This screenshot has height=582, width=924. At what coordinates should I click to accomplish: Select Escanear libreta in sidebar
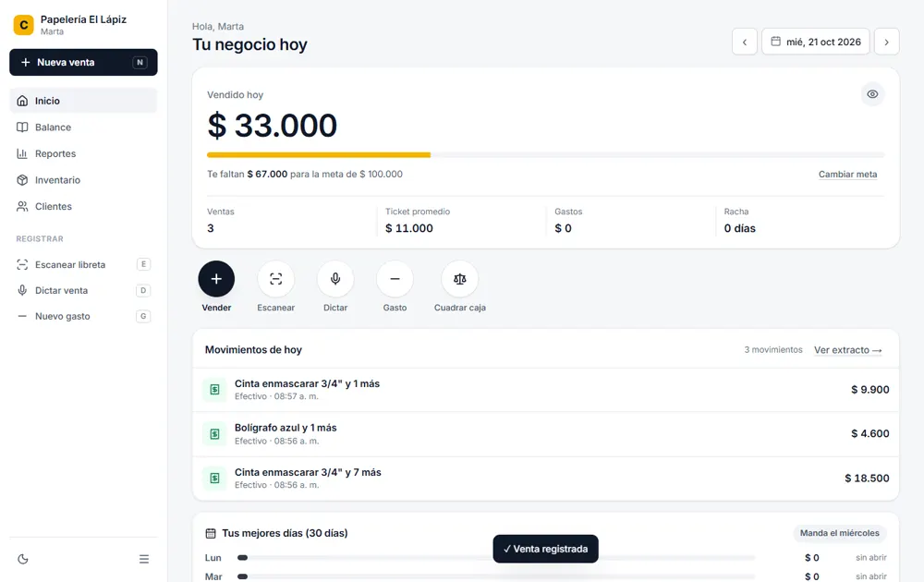(x=83, y=264)
